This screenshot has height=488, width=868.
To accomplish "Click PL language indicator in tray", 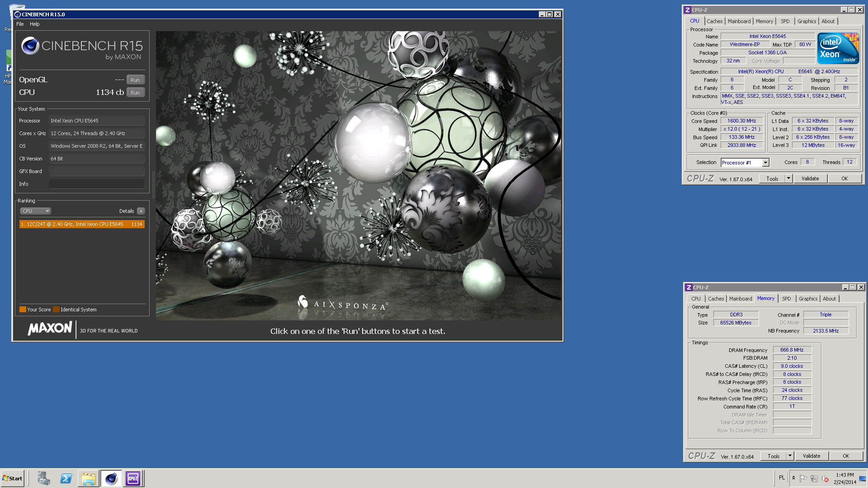I will (782, 478).
